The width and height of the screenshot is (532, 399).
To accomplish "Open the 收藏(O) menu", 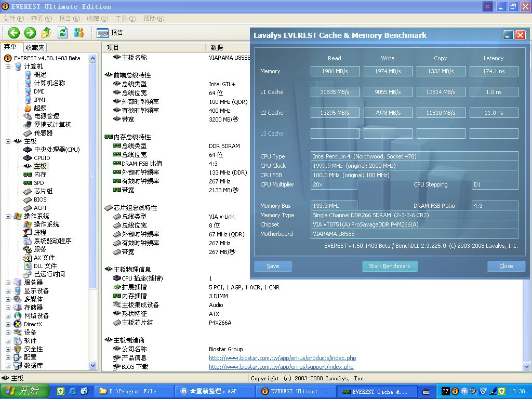I will 97,18.
